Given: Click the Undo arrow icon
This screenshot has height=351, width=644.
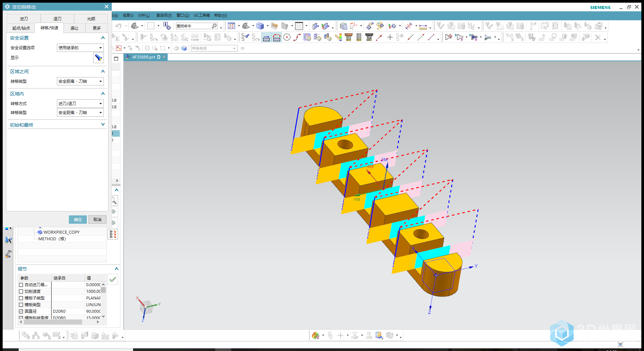Looking at the screenshot, I should (x=118, y=26).
